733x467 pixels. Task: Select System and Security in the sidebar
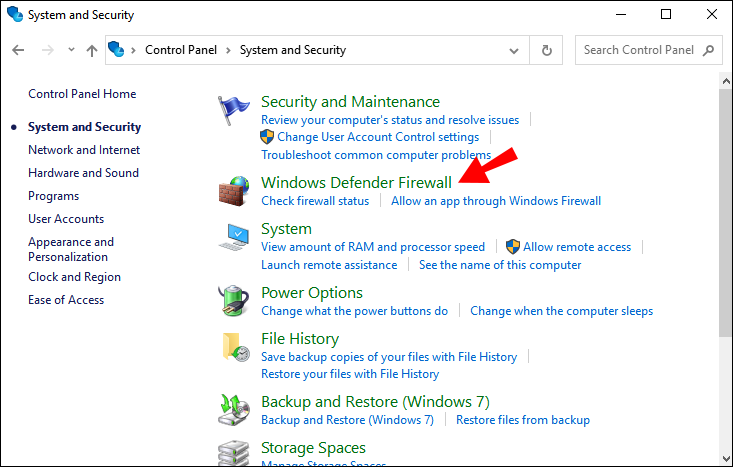click(85, 127)
